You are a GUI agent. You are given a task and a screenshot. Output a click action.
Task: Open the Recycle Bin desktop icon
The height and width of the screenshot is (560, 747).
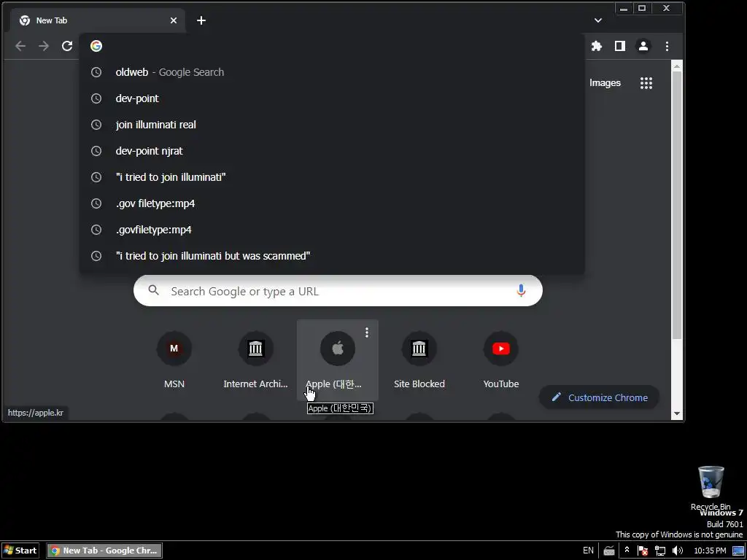pos(711,488)
